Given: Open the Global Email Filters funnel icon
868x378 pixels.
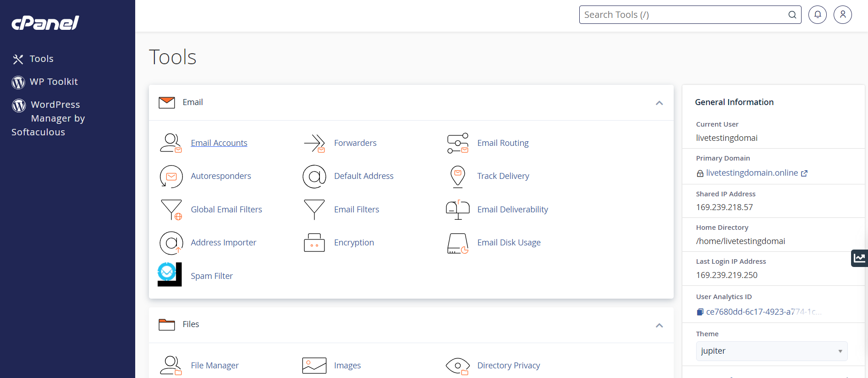Looking at the screenshot, I should point(171,210).
